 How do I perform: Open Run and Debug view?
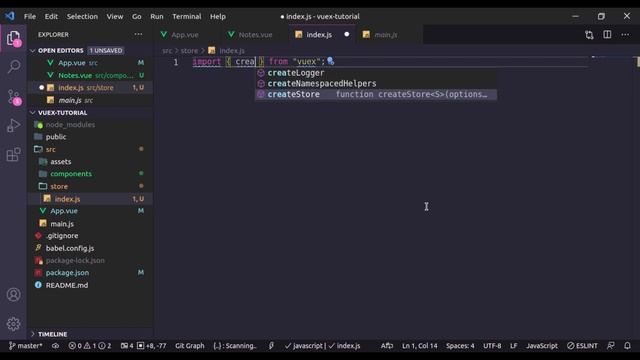(x=13, y=125)
